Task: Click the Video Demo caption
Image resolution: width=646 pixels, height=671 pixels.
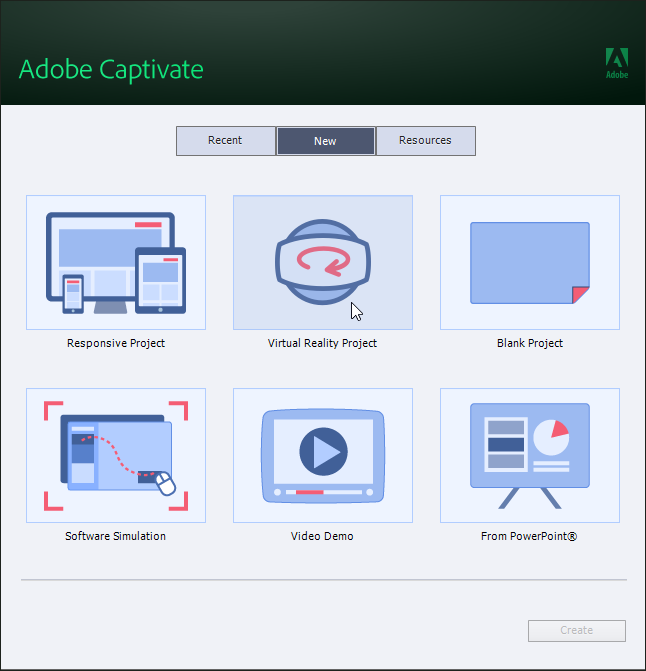Action: point(322,536)
